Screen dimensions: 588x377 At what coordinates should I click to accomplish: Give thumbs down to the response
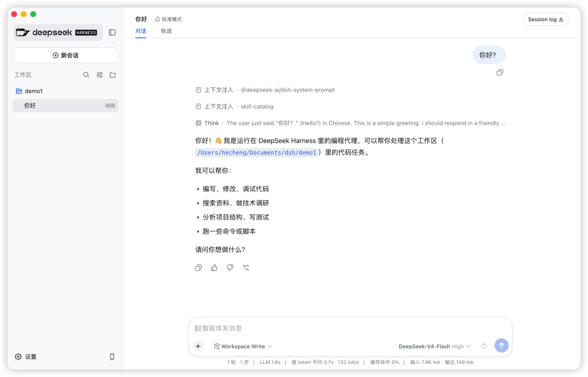point(230,268)
